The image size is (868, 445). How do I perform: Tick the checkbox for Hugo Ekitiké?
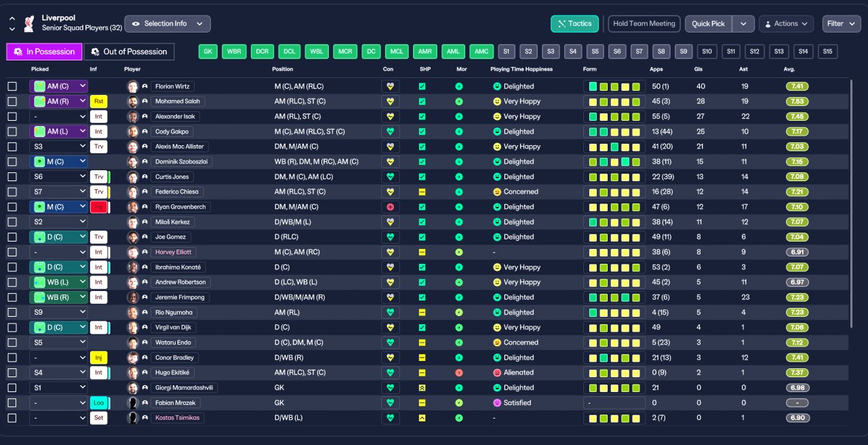(x=12, y=372)
